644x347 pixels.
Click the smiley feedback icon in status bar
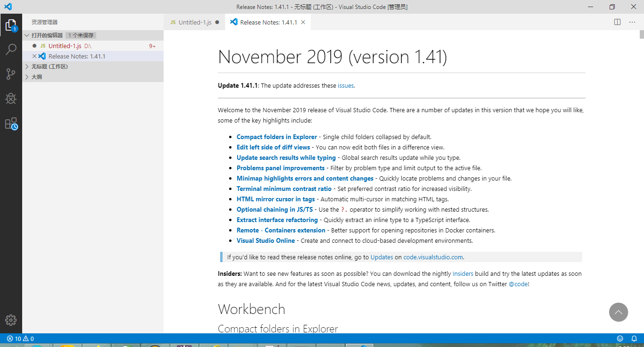pos(620,339)
